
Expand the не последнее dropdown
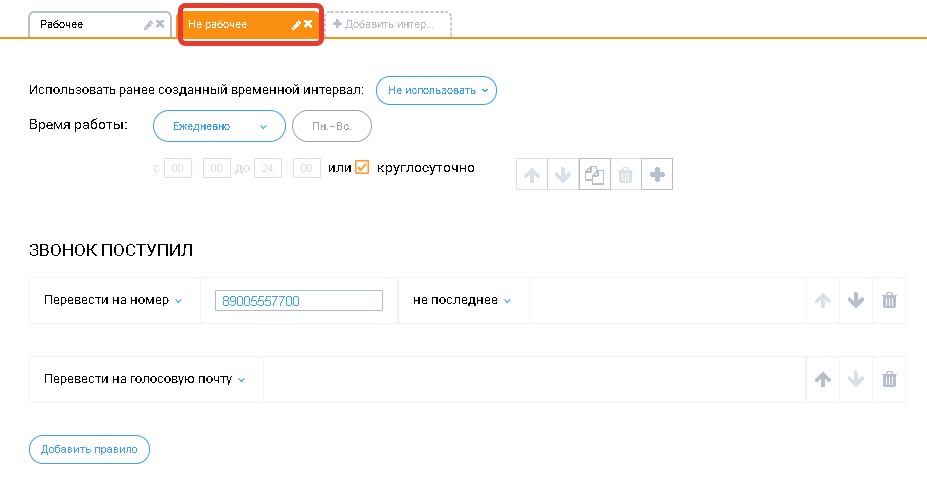coord(462,300)
